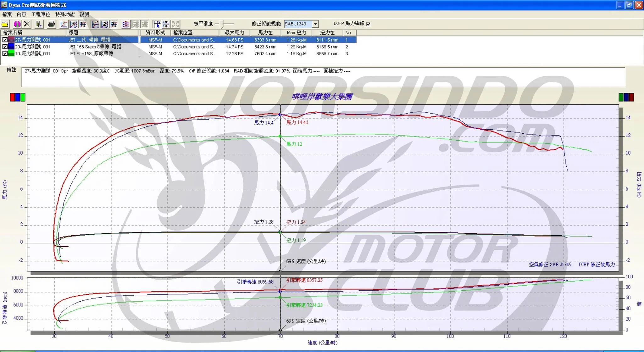
Task: Click the No. column header
Action: pyautogui.click(x=349, y=32)
